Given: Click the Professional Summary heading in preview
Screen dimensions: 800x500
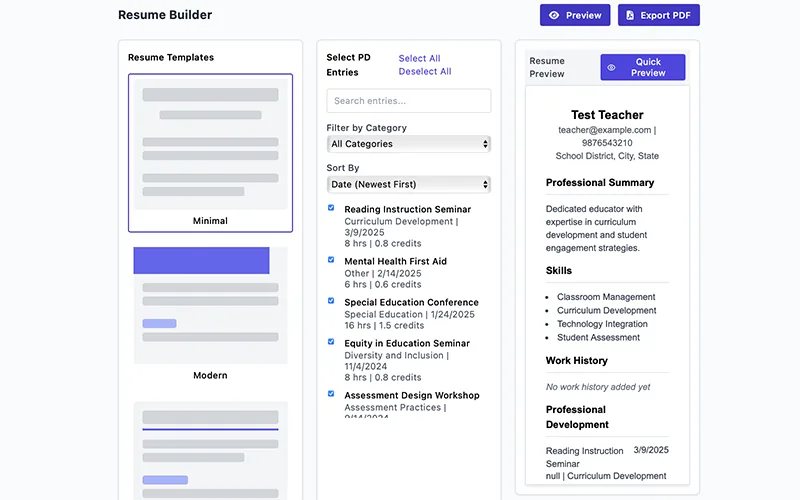Looking at the screenshot, I should [x=600, y=183].
